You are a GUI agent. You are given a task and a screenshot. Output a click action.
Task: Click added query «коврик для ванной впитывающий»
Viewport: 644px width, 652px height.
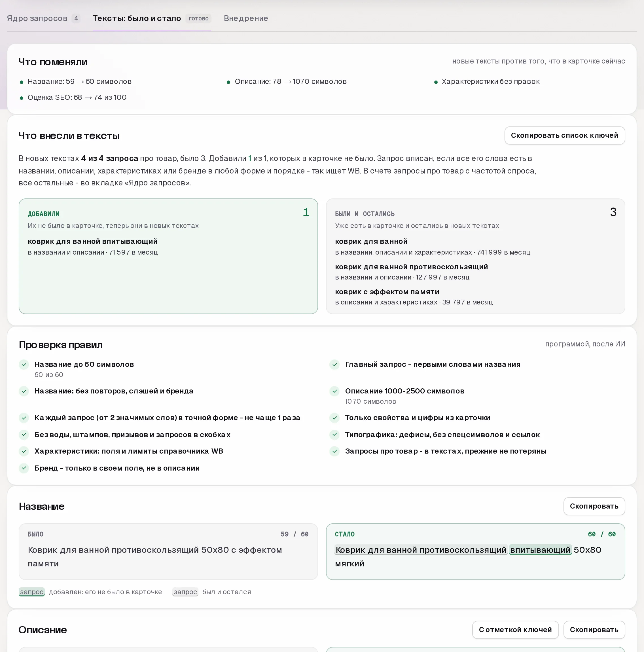(93, 241)
